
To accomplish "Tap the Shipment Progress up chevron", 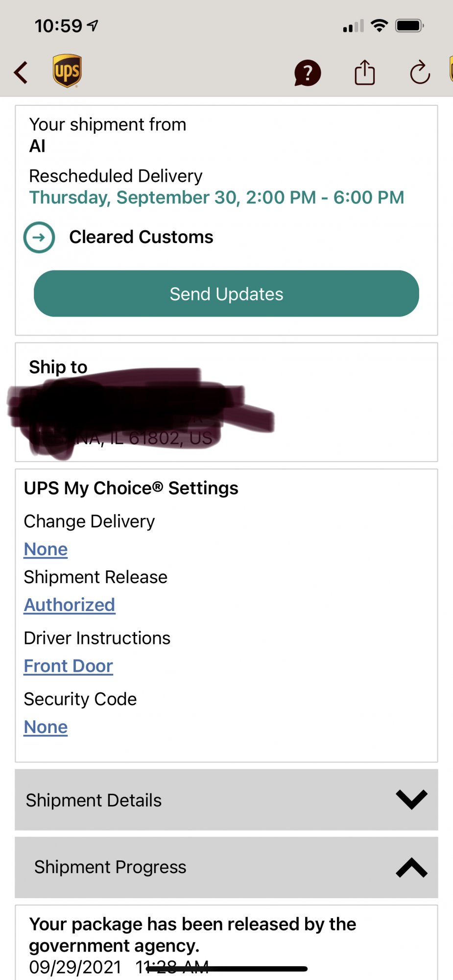I will 411,867.
